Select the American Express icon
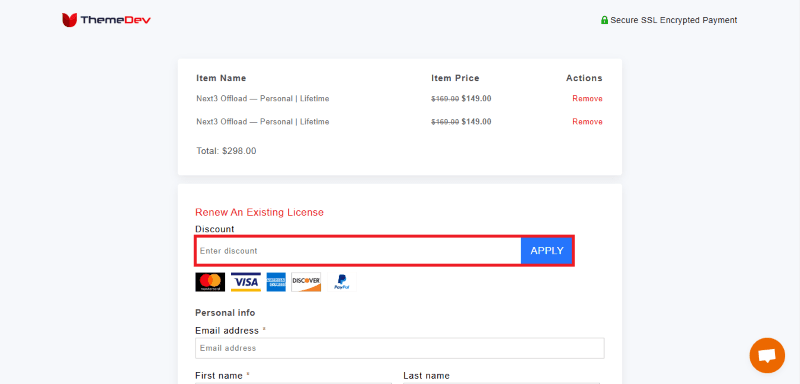 pos(276,282)
